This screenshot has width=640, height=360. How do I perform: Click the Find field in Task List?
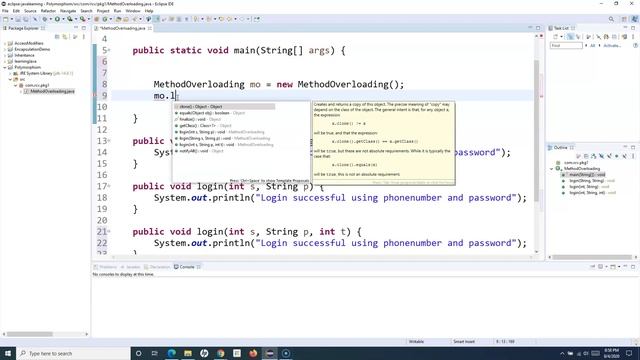click(566, 46)
